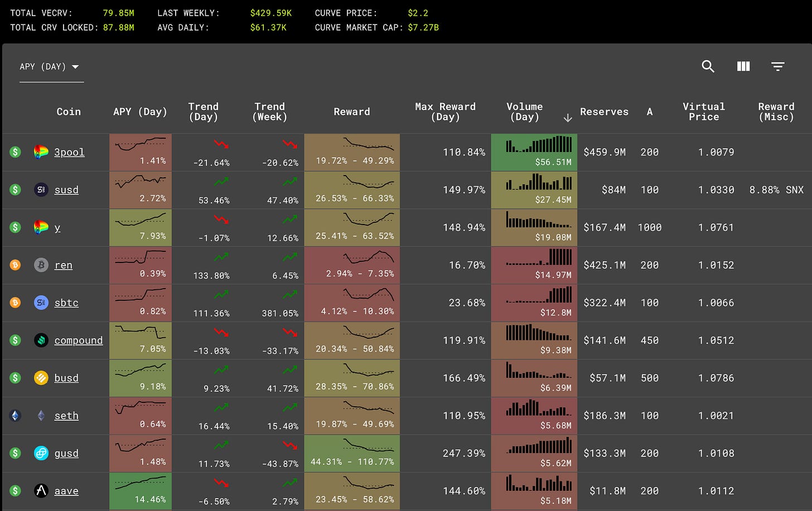Sort by the Reward (Misc) column header

(776, 111)
